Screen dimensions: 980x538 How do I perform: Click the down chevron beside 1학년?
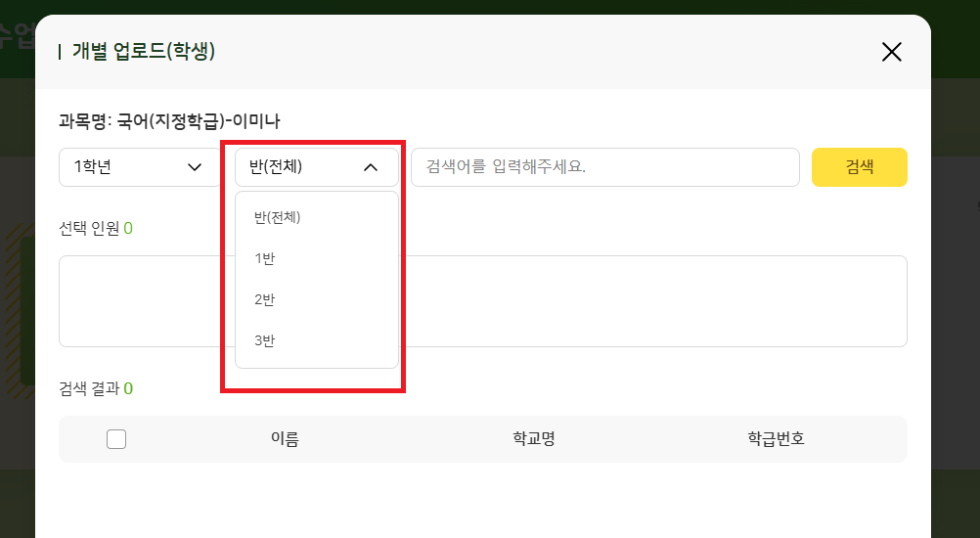pyautogui.click(x=194, y=167)
